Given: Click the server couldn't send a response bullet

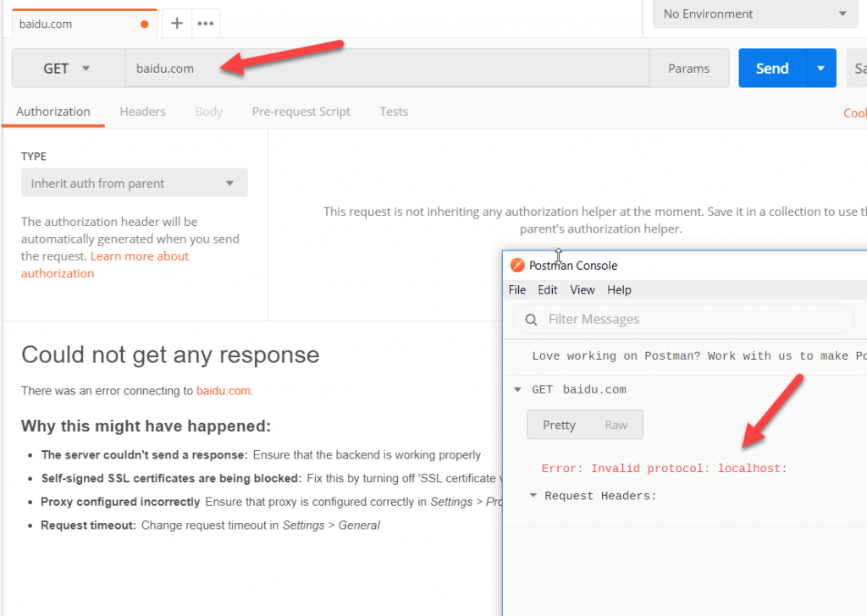Looking at the screenshot, I should pyautogui.click(x=261, y=454).
